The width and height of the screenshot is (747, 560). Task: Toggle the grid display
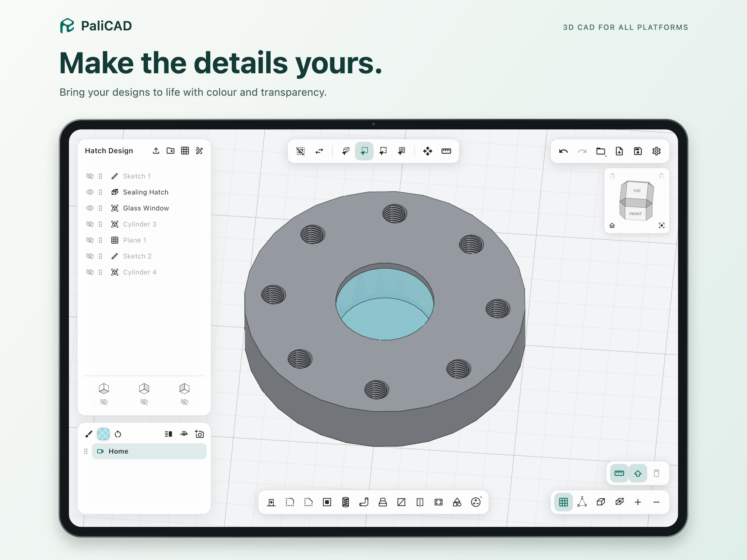[563, 502]
